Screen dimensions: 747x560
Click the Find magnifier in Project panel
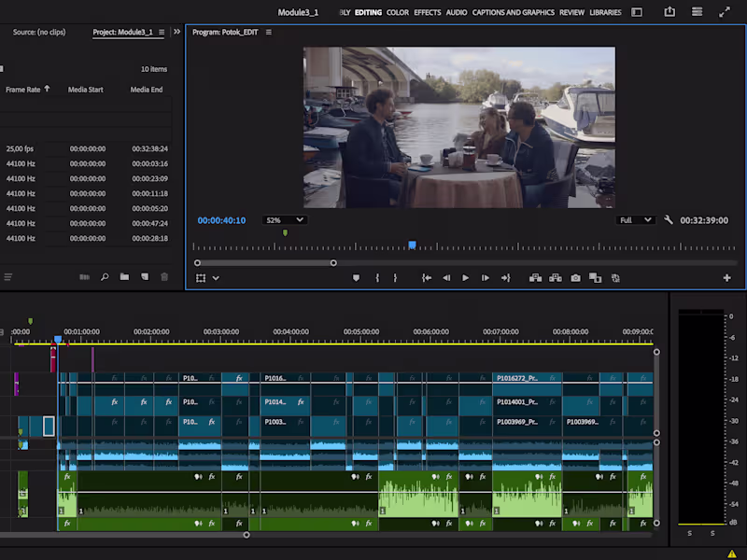105,277
